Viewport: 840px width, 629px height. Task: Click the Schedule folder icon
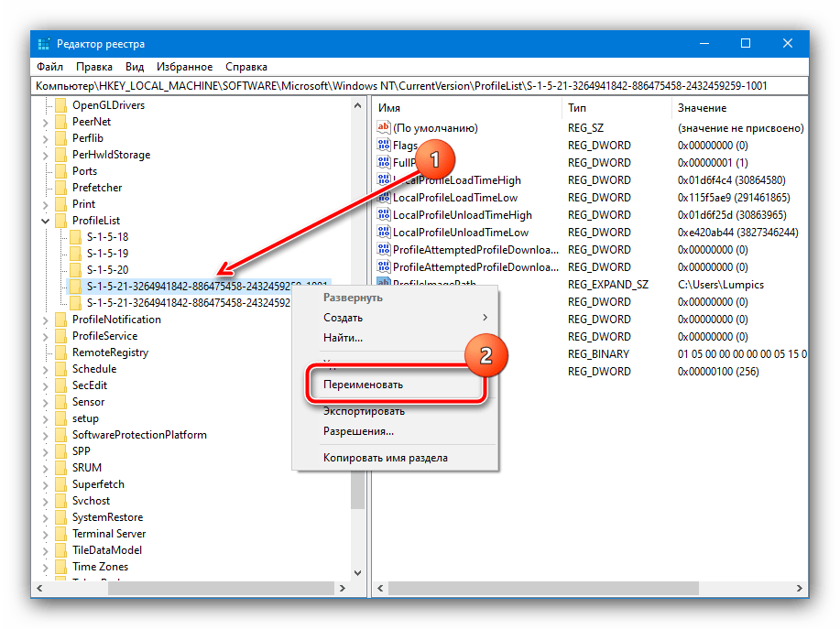(x=61, y=369)
